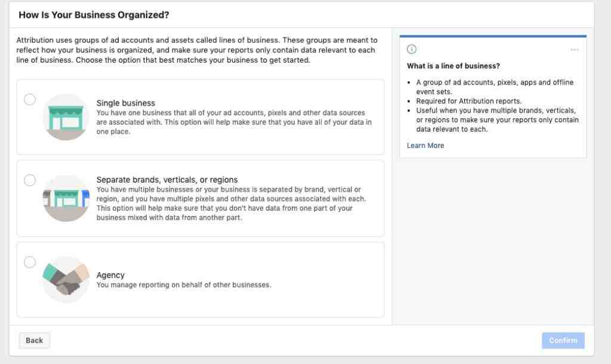The image size is (611, 364).
Task: Click the info icon in the help panel
Action: point(412,49)
